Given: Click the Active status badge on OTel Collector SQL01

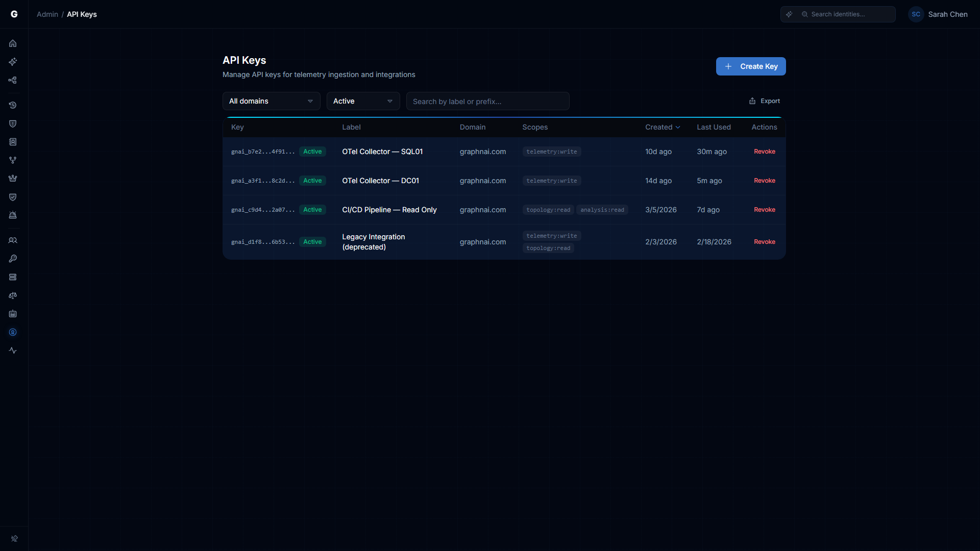Looking at the screenshot, I should [x=312, y=152].
